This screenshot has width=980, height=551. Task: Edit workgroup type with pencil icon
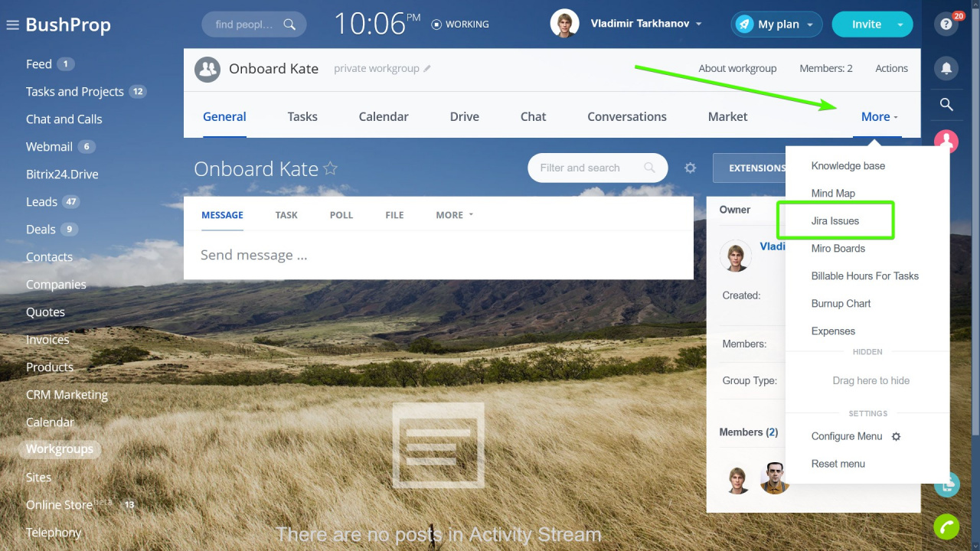coord(427,69)
